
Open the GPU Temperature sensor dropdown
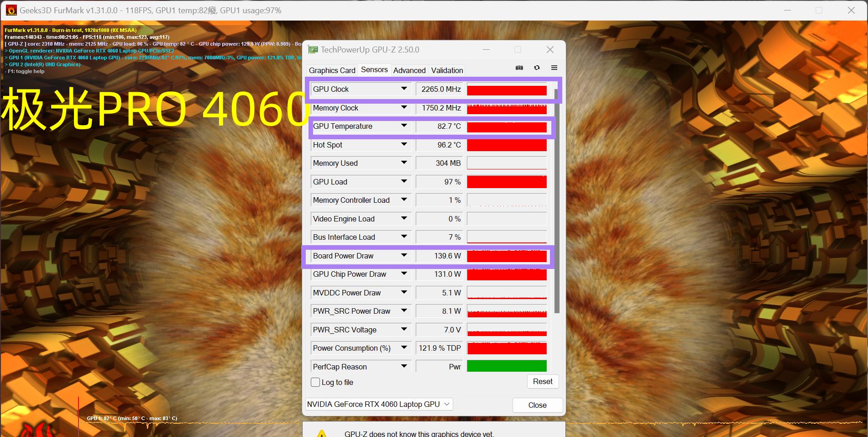tap(404, 126)
